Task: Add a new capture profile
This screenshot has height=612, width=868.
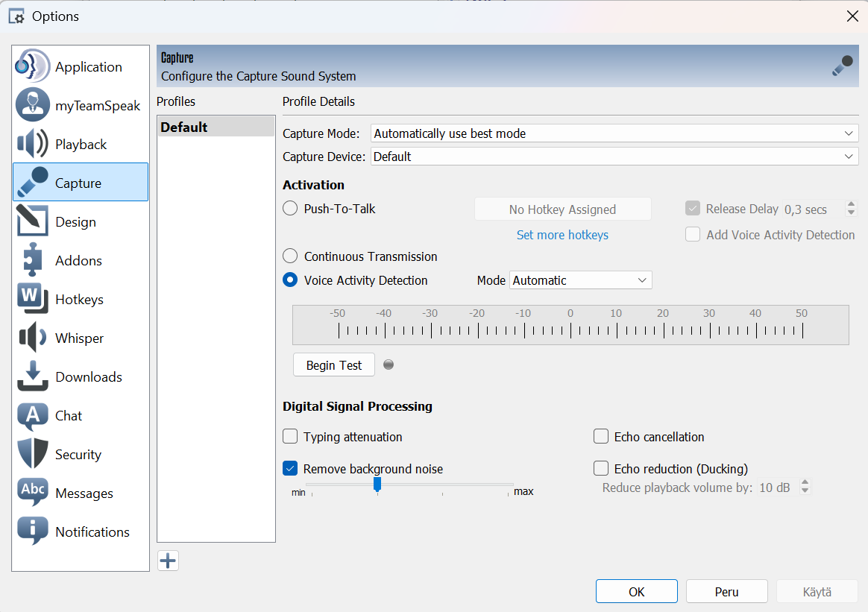Action: (x=168, y=561)
